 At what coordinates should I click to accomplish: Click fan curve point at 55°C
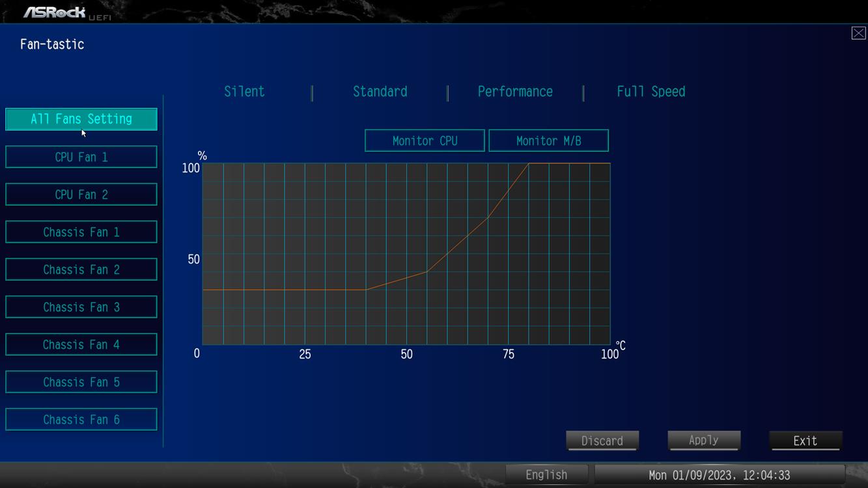[427, 271]
